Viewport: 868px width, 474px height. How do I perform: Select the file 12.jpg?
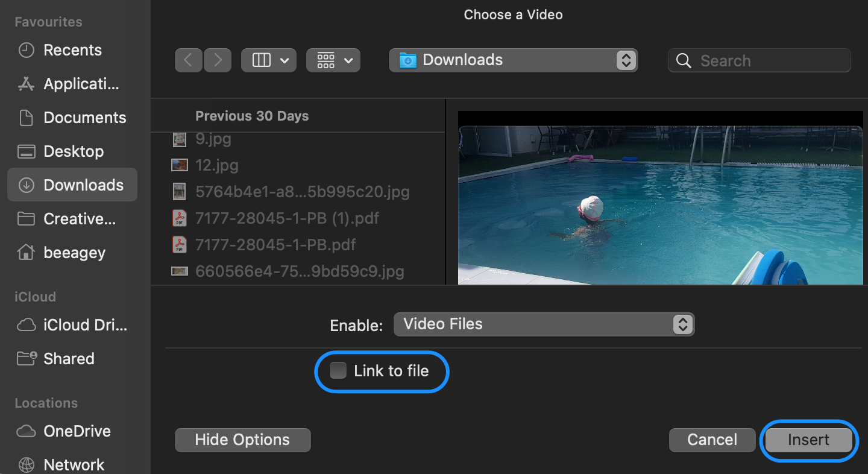point(216,165)
